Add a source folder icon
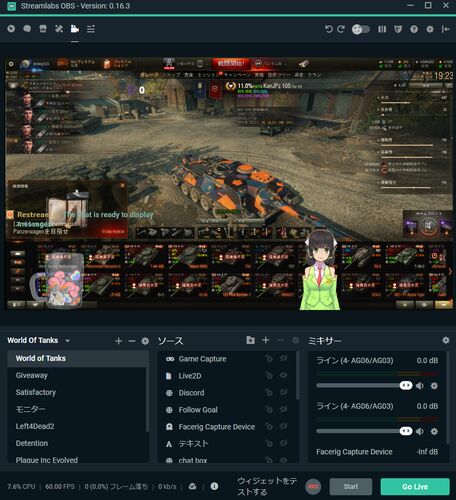This screenshot has width=456, height=500. click(250, 340)
